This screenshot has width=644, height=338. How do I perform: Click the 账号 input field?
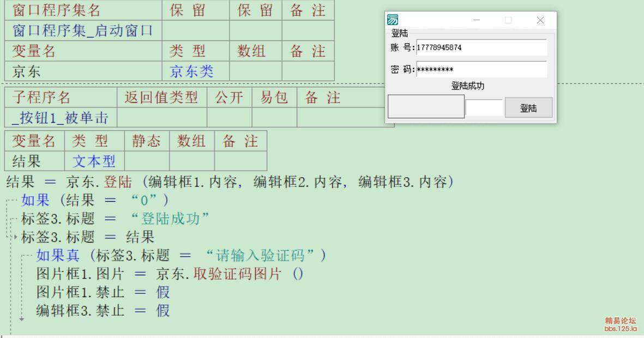(x=481, y=47)
